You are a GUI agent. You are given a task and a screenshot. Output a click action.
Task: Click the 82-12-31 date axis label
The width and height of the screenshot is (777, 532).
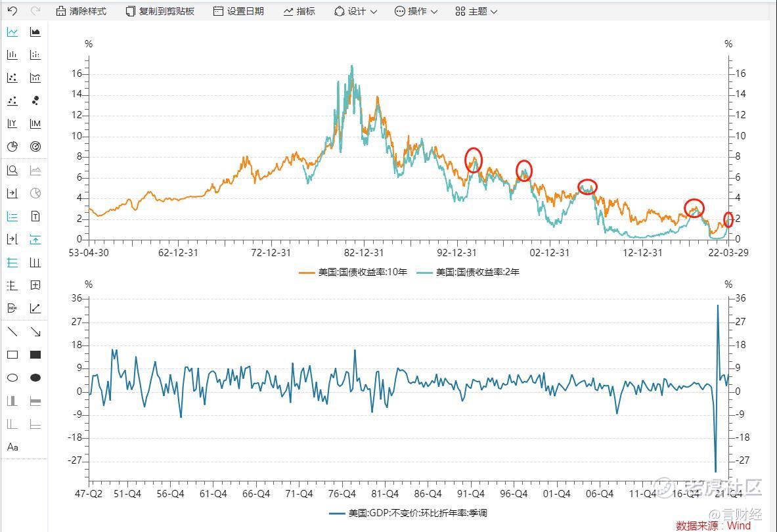[364, 253]
